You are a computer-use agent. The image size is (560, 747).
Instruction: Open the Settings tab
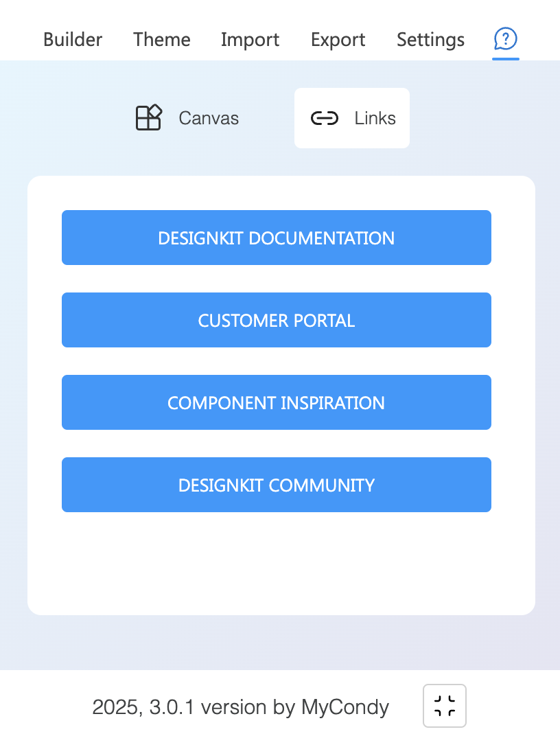430,40
